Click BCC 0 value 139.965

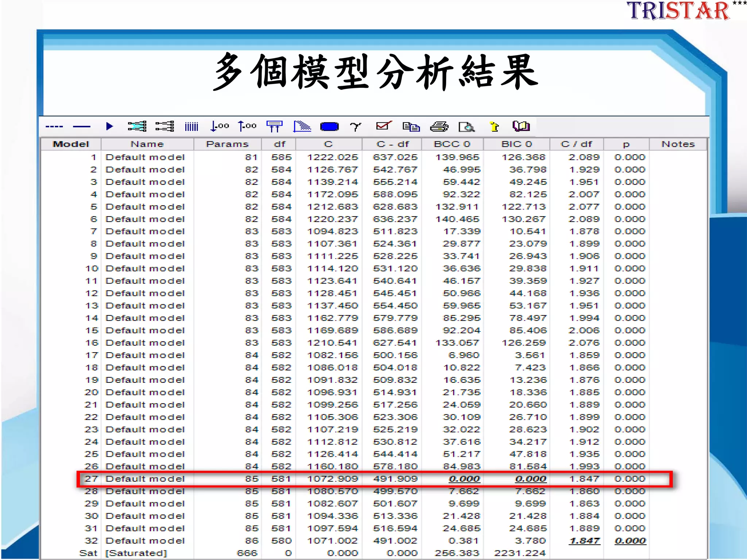[457, 157]
